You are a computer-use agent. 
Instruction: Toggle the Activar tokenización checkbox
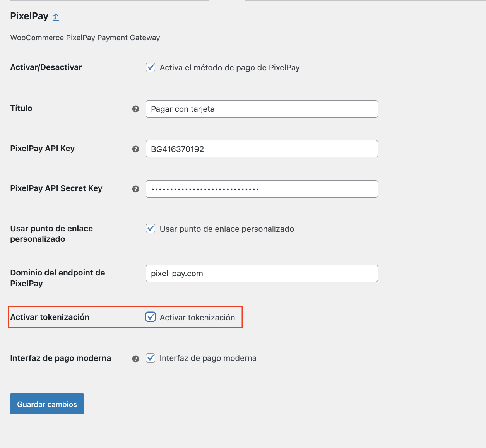point(151,317)
